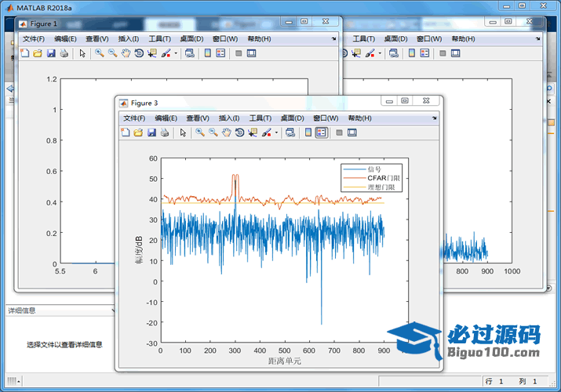The image size is (561, 392).
Task: Select Pan hand tool in Figure 3
Action: pyautogui.click(x=227, y=132)
